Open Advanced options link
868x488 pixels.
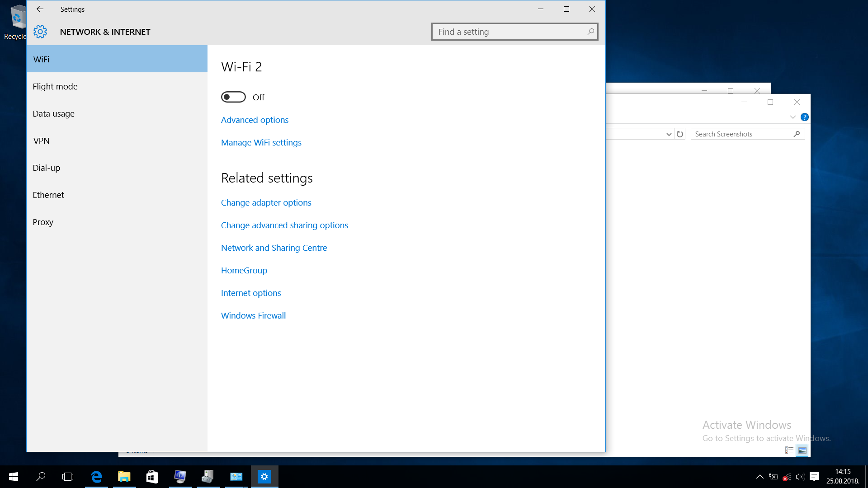click(x=255, y=120)
